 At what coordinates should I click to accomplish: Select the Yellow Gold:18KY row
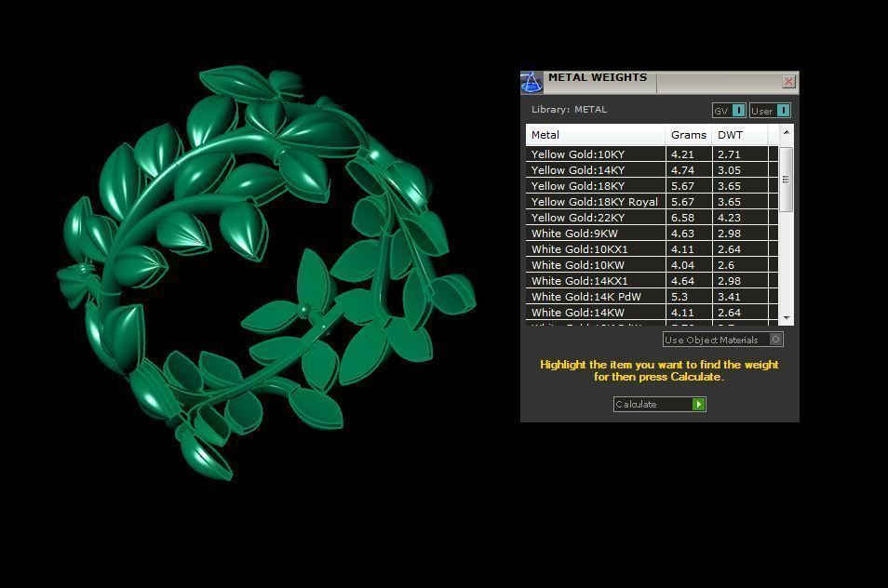click(652, 186)
